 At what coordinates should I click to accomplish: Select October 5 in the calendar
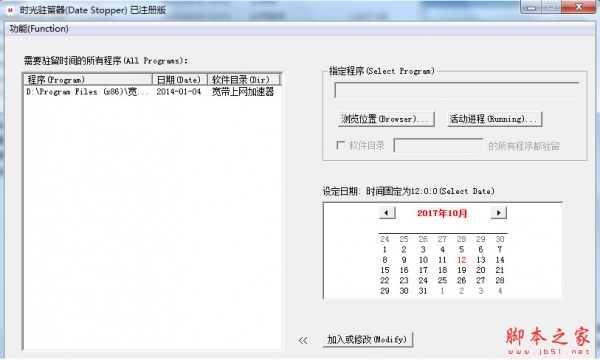(x=461, y=249)
